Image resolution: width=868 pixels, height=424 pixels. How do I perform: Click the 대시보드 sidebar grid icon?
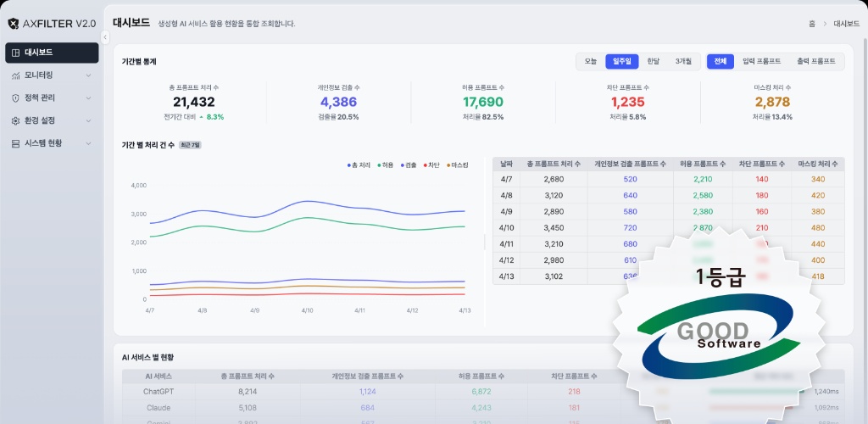click(15, 53)
